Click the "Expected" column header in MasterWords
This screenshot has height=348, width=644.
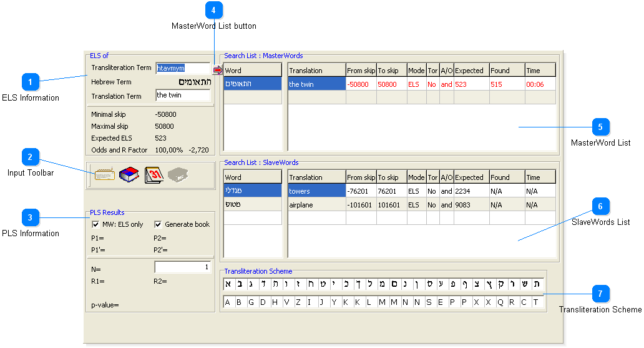(471, 71)
